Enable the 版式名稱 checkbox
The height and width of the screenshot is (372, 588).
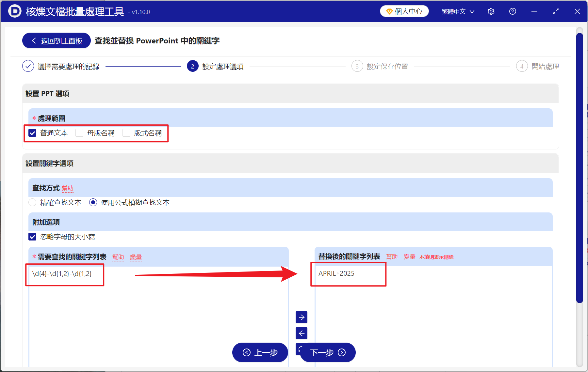coord(126,133)
